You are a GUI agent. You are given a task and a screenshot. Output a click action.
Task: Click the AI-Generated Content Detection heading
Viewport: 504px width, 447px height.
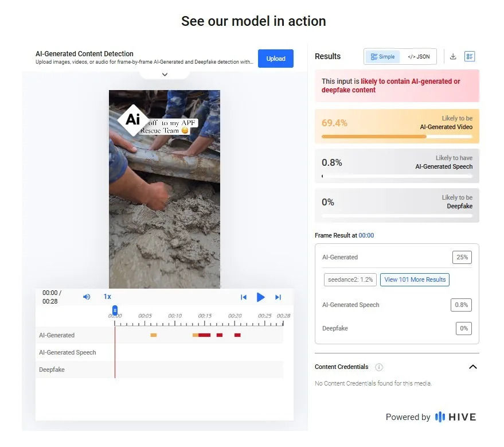84,54
